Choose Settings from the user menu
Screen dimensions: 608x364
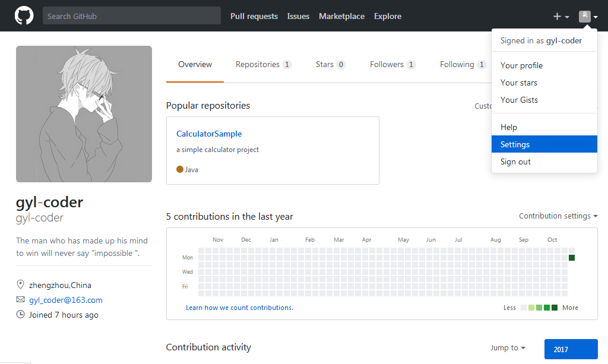[515, 144]
